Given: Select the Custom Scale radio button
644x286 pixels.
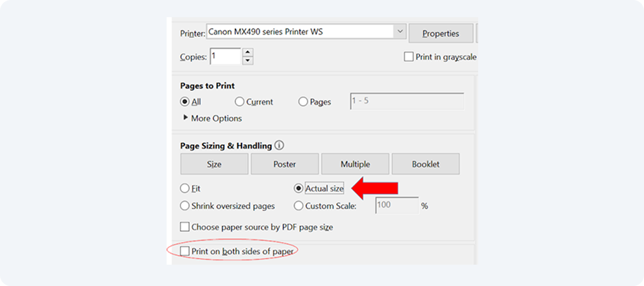Looking at the screenshot, I should pos(299,206).
